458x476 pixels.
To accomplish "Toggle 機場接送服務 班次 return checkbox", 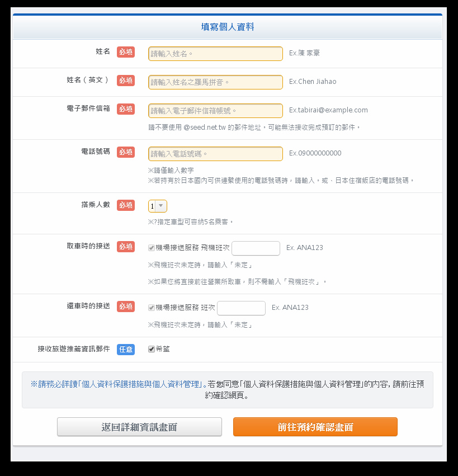I will click(x=152, y=308).
